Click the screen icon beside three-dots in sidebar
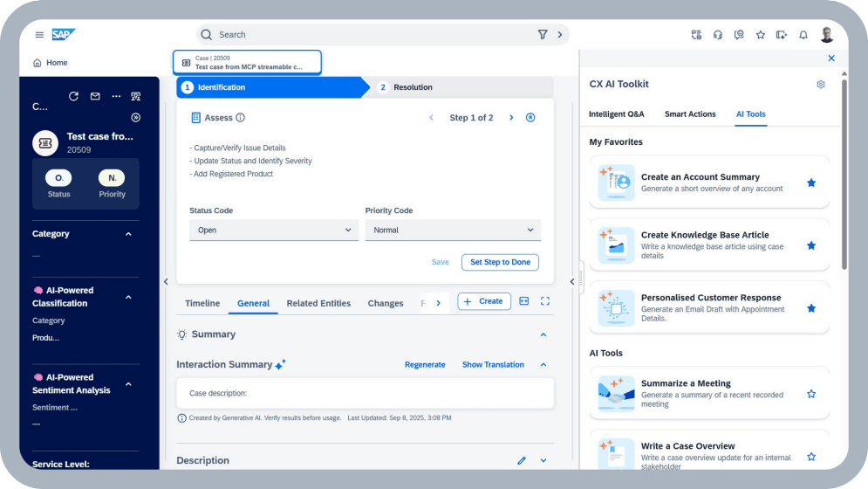 [x=135, y=96]
